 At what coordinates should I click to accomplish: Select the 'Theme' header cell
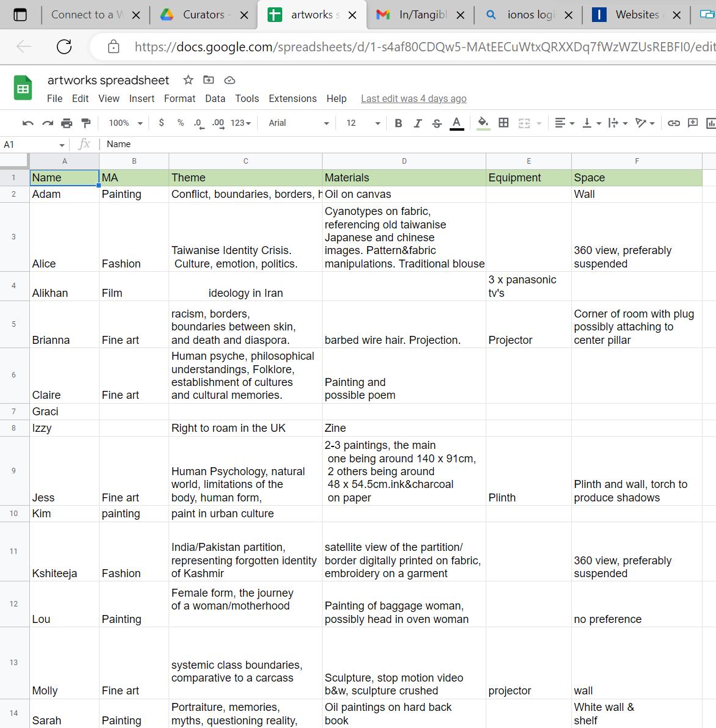pyautogui.click(x=246, y=178)
